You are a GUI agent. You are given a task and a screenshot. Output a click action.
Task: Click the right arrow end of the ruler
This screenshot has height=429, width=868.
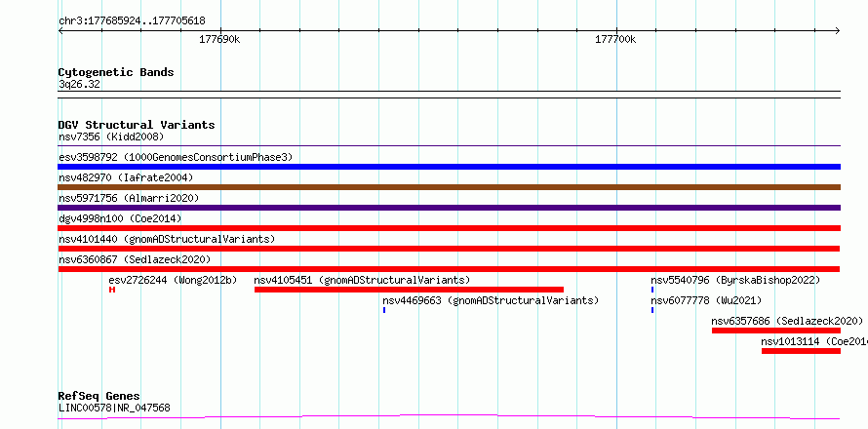coord(837,30)
